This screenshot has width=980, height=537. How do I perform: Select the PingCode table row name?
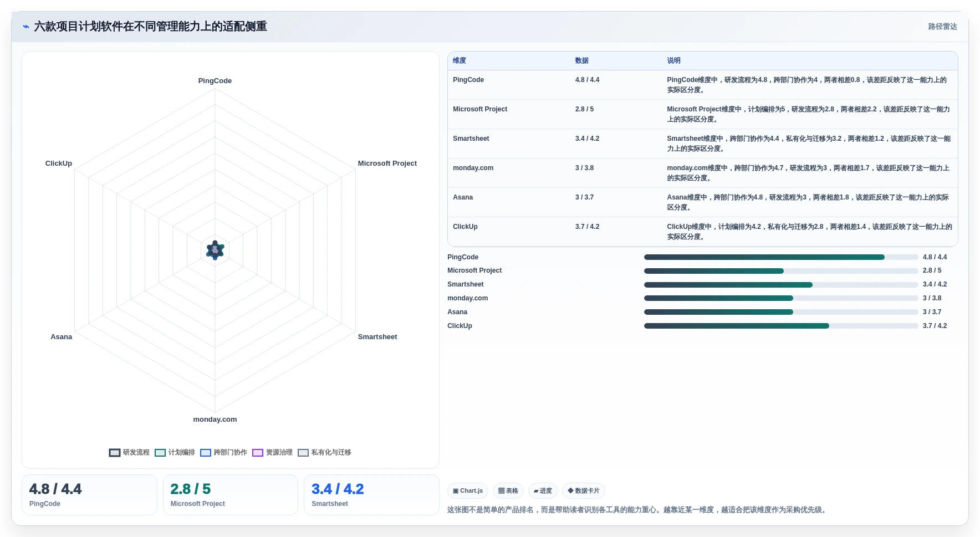pos(468,80)
